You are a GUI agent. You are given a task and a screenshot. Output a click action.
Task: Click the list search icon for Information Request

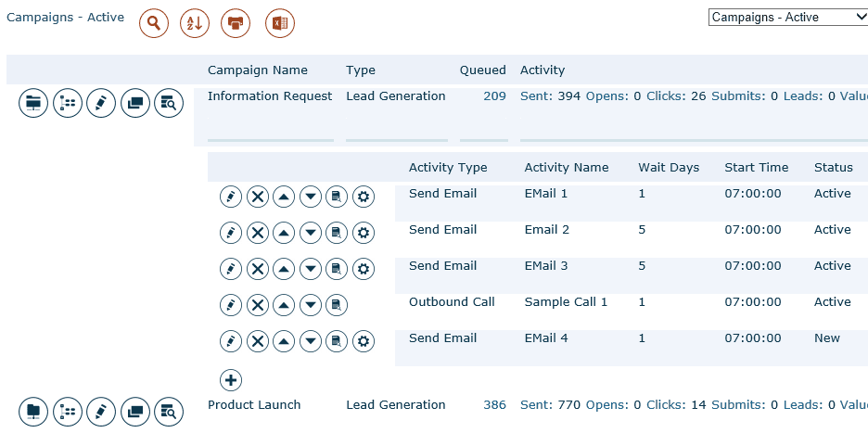pos(169,103)
